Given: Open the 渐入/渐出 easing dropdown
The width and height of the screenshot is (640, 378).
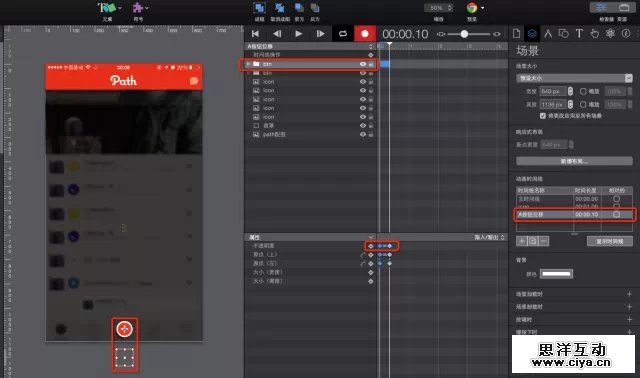Looking at the screenshot, I should 489,237.
